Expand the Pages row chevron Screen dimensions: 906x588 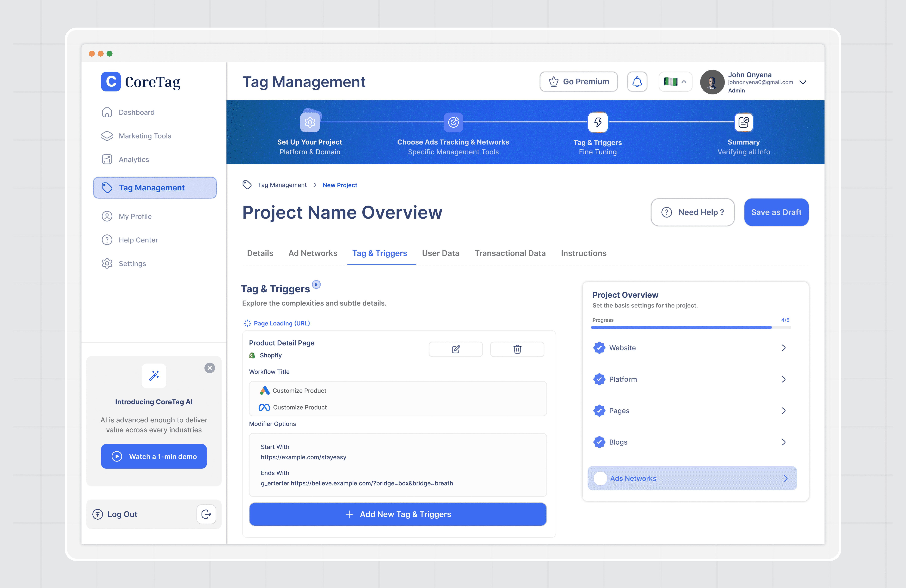pos(783,411)
